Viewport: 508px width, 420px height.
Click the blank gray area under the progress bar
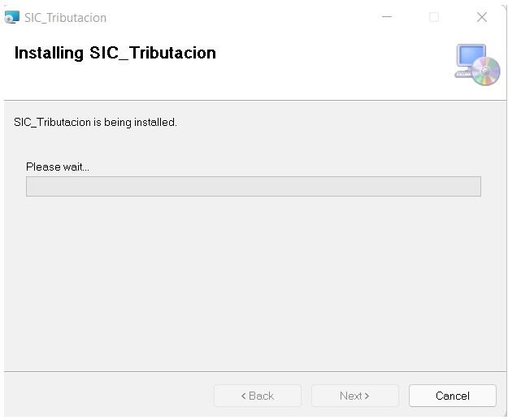(x=253, y=284)
